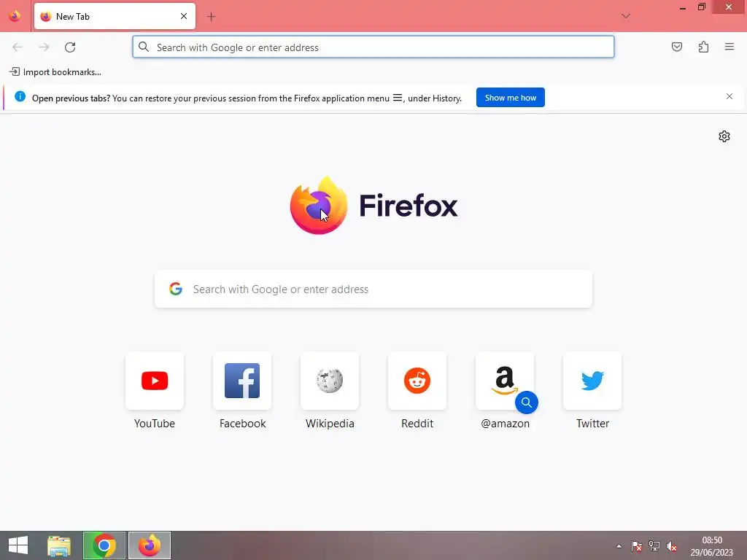Click the muted volume tray icon
Viewport: 747px width, 560px height.
[672, 546]
